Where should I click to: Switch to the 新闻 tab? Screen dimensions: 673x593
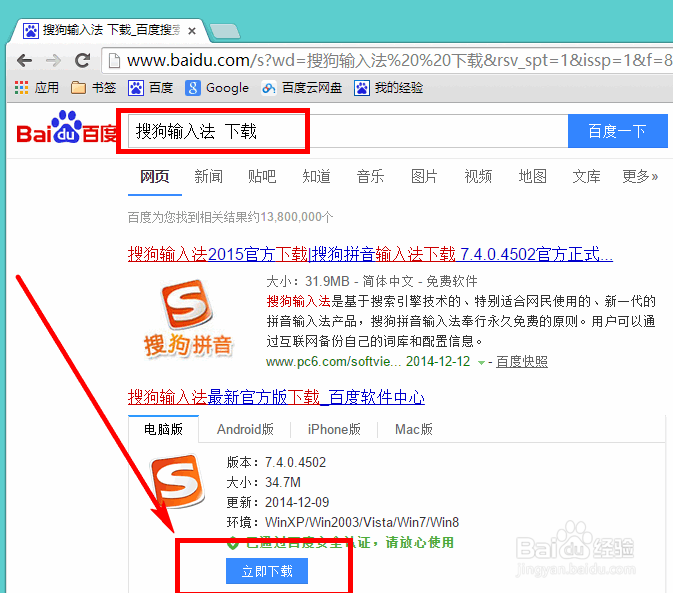click(208, 176)
